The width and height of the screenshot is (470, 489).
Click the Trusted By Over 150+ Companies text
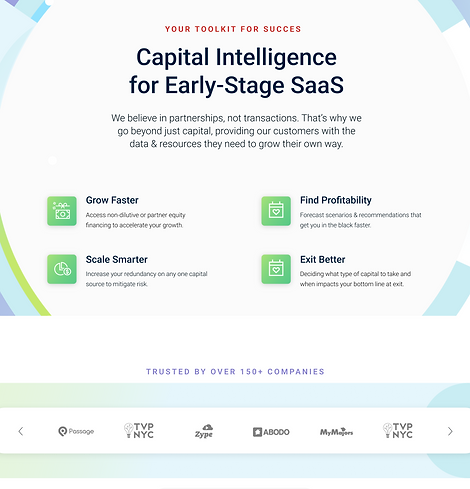(235, 372)
